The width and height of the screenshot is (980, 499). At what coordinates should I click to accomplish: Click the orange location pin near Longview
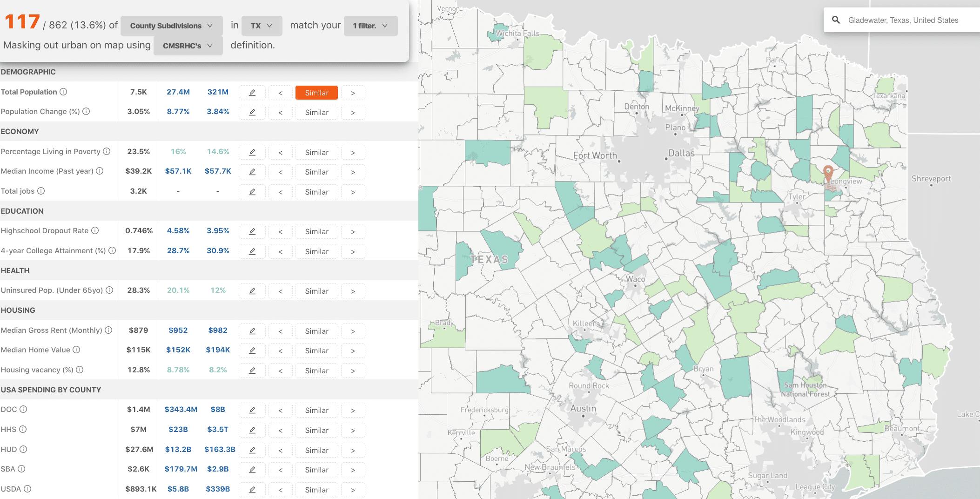coord(828,174)
